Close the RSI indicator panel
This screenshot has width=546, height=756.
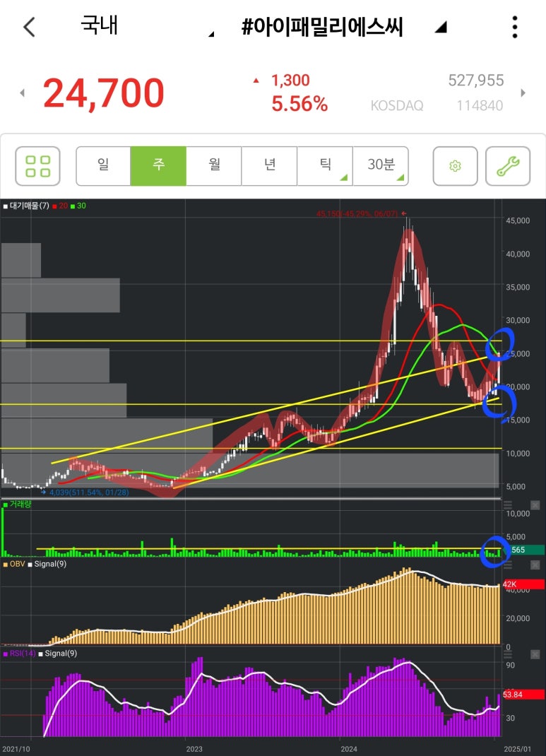[535, 654]
